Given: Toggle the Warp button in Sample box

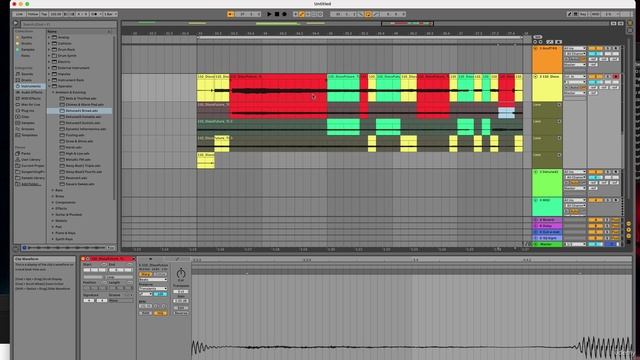Looking at the screenshot, I should tap(145, 274).
